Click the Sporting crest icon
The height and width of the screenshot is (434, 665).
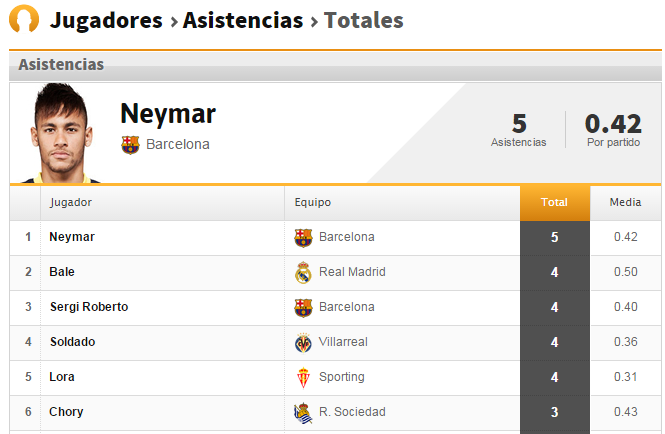[303, 378]
